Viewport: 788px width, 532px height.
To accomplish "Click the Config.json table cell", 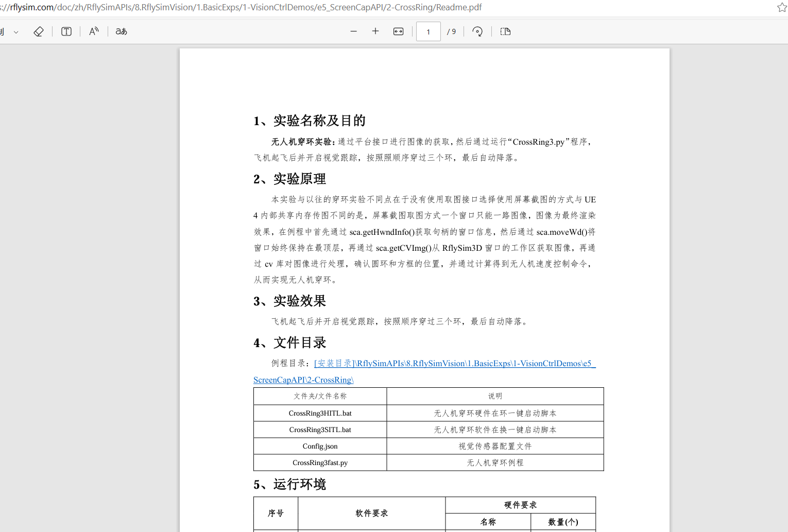I will tap(320, 446).
